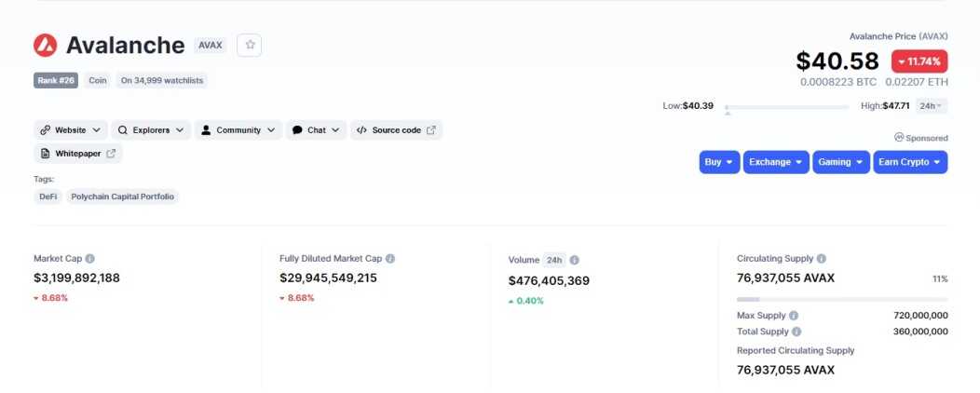Screen dimensions: 980x393
Task: Select the DeFi tag
Action: pyautogui.click(x=48, y=196)
